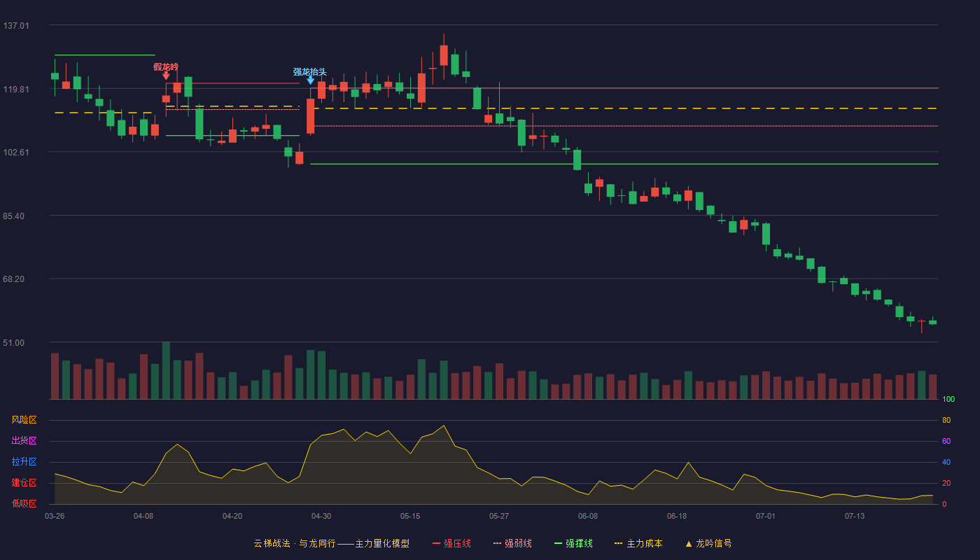
Task: Click the 强龙抬头 blue arrow marker
Action: (x=310, y=80)
